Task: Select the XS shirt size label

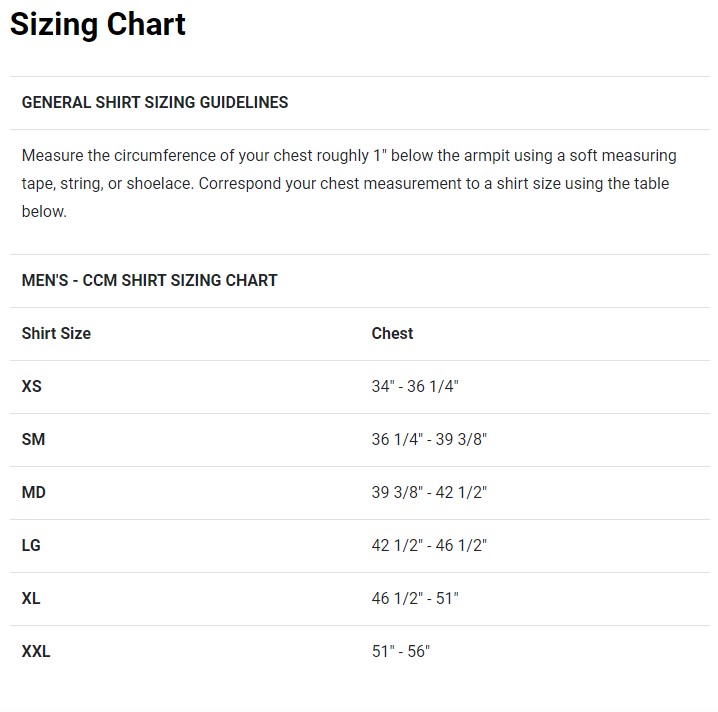Action: click(32, 386)
